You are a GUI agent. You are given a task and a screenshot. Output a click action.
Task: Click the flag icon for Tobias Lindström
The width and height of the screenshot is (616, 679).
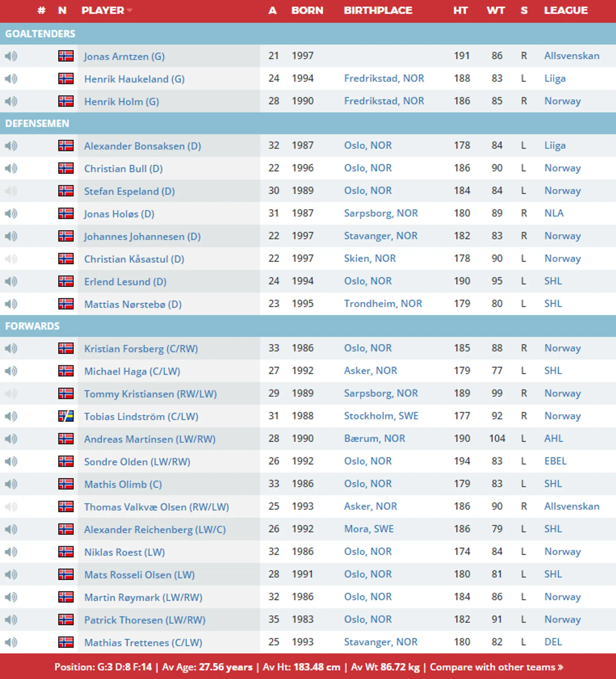66,416
